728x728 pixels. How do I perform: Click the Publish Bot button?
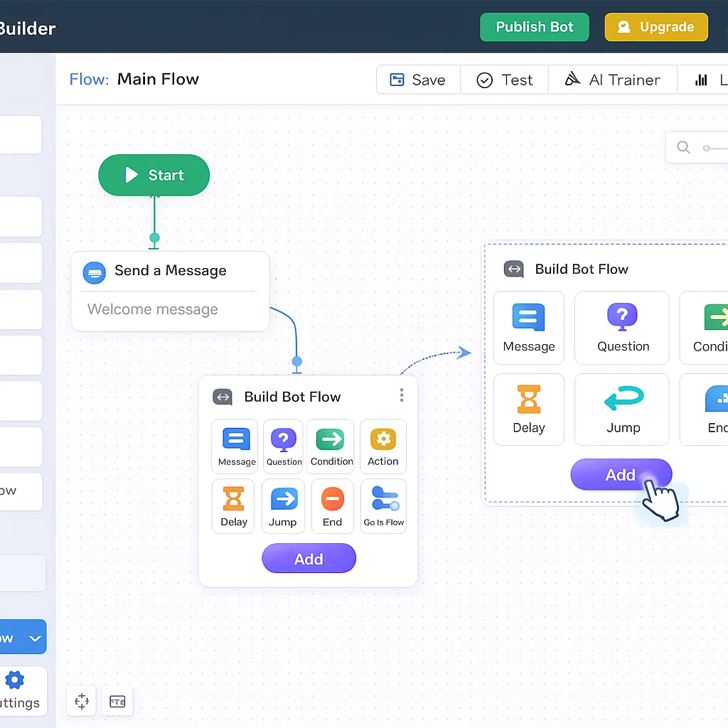tap(534, 27)
